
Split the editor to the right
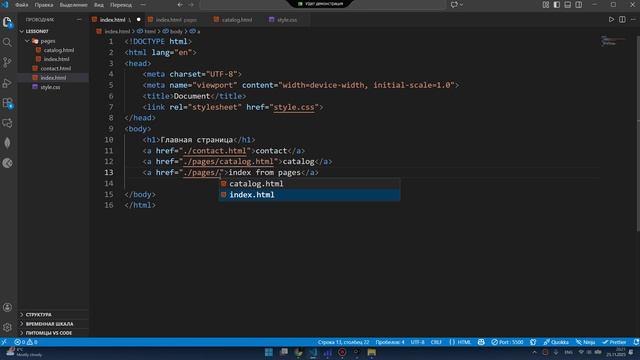tap(622, 20)
